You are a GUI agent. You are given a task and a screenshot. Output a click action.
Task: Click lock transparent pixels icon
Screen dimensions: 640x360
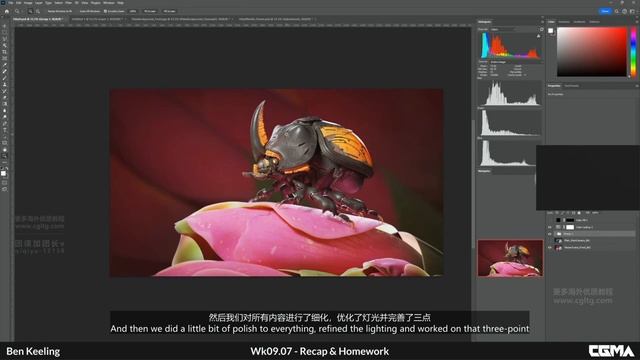[557, 213]
